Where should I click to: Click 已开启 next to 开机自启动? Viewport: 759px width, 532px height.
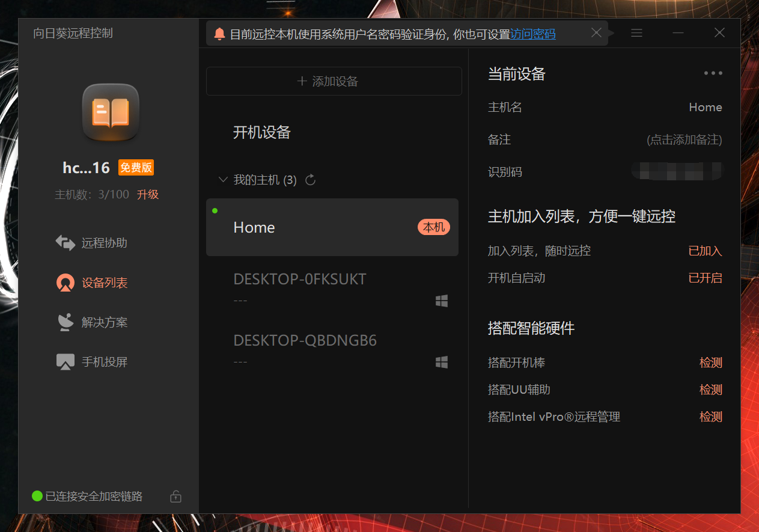706,278
